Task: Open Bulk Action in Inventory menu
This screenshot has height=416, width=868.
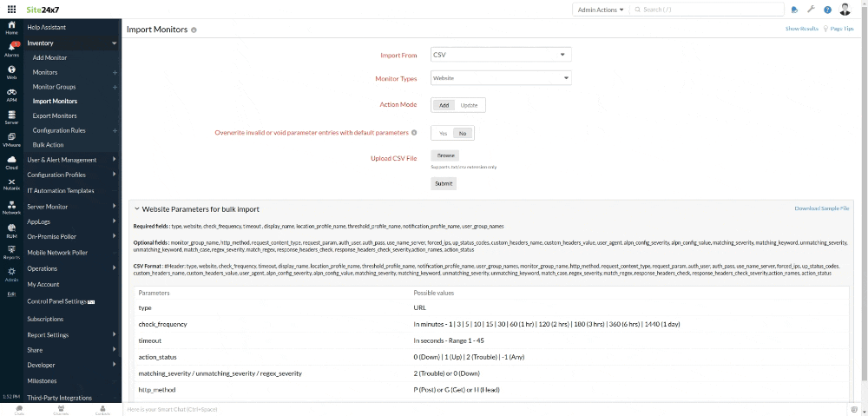Action: pyautogui.click(x=48, y=145)
